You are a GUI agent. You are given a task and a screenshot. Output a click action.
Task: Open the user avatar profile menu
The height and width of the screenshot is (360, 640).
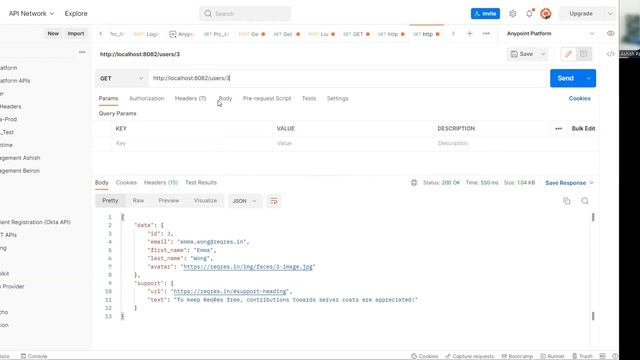click(546, 13)
